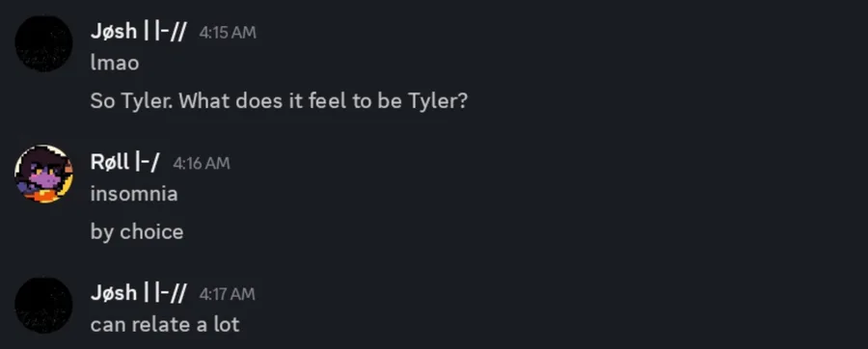Click the '||-//' symbols after Jøsh's 4:15 name

point(165,32)
